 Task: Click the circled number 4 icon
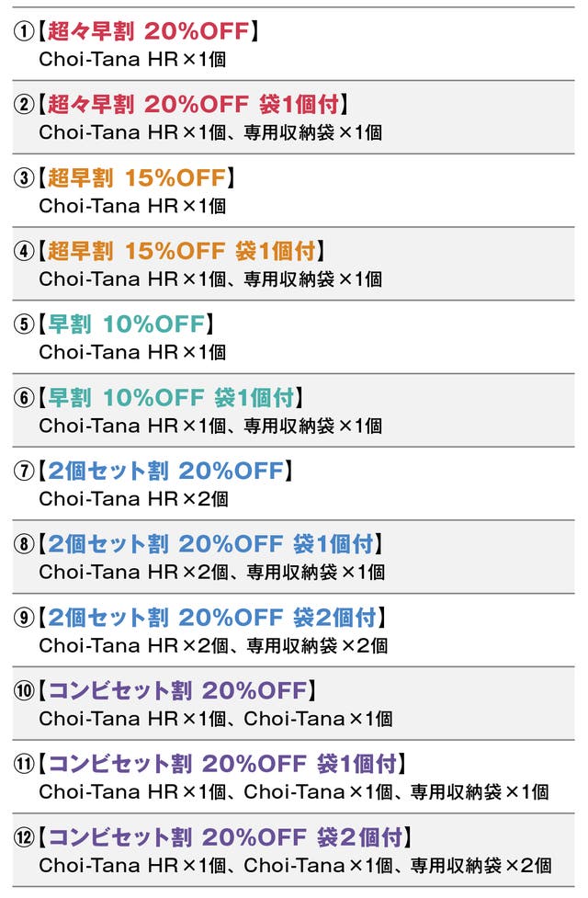(x=23, y=252)
